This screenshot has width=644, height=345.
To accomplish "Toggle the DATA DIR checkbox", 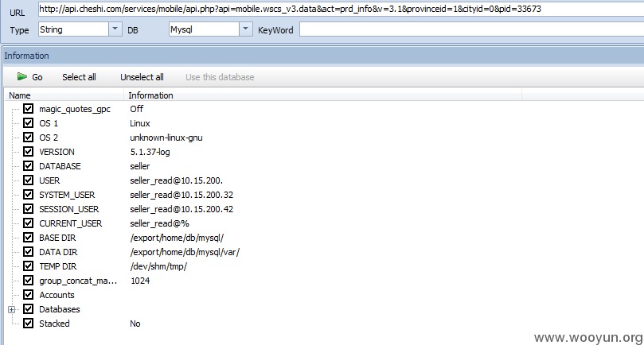I will (x=29, y=252).
